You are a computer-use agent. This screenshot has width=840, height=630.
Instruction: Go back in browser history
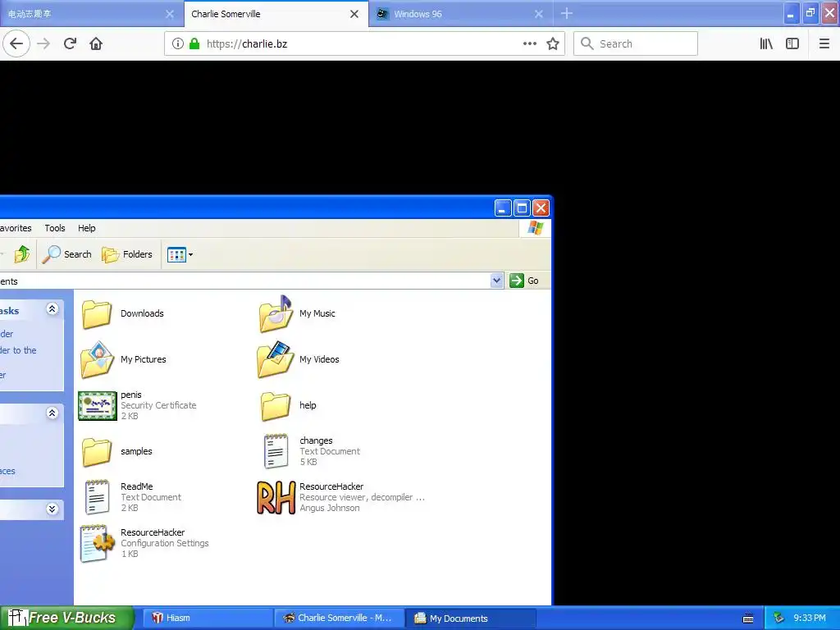16,43
